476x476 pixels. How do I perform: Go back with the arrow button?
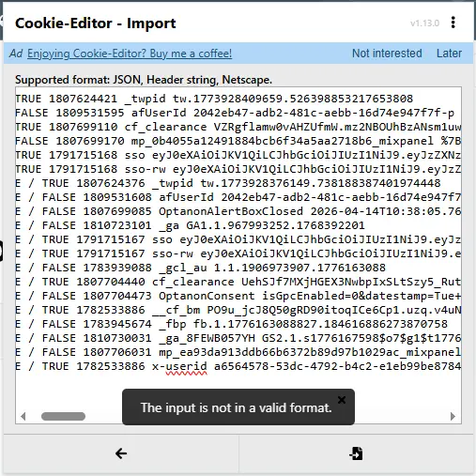121,453
